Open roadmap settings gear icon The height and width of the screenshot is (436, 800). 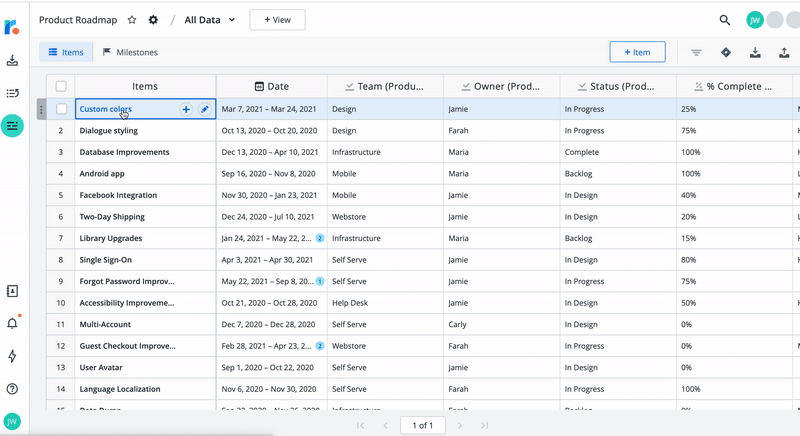[x=153, y=20]
